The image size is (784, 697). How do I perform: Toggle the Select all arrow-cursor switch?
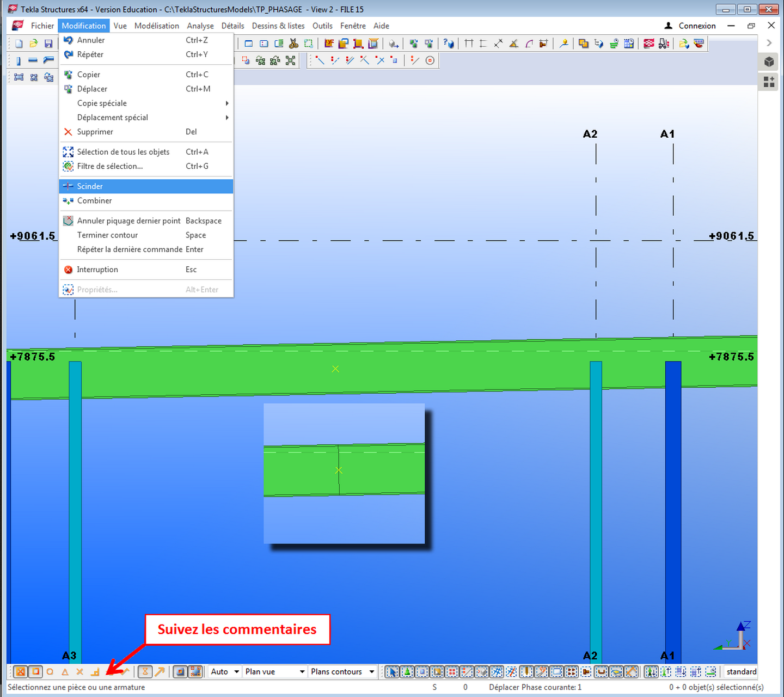point(392,672)
